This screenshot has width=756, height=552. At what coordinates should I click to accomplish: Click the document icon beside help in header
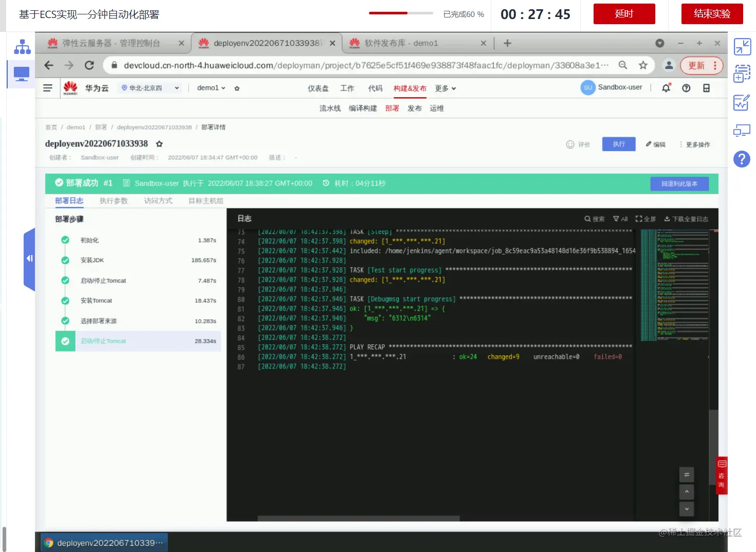(x=706, y=88)
